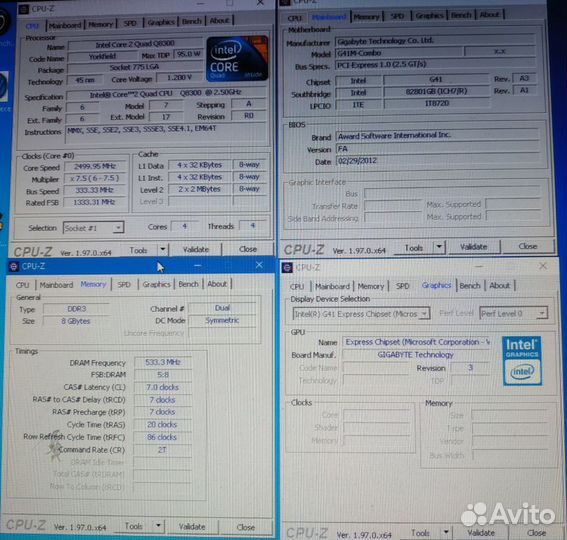This screenshot has height=540, width=567.
Task: Select CPU tab in motherboard window
Action: (295, 18)
